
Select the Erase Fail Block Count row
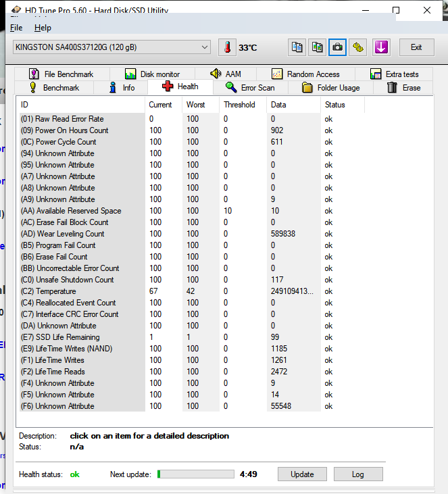[x=192, y=222]
